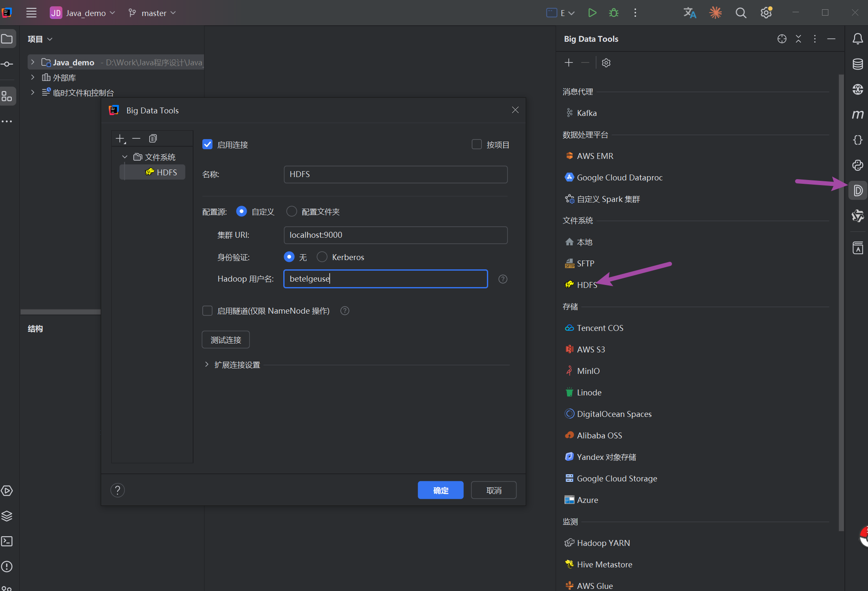Select Kafka in the connection list
This screenshot has height=591, width=868.
pos(586,113)
